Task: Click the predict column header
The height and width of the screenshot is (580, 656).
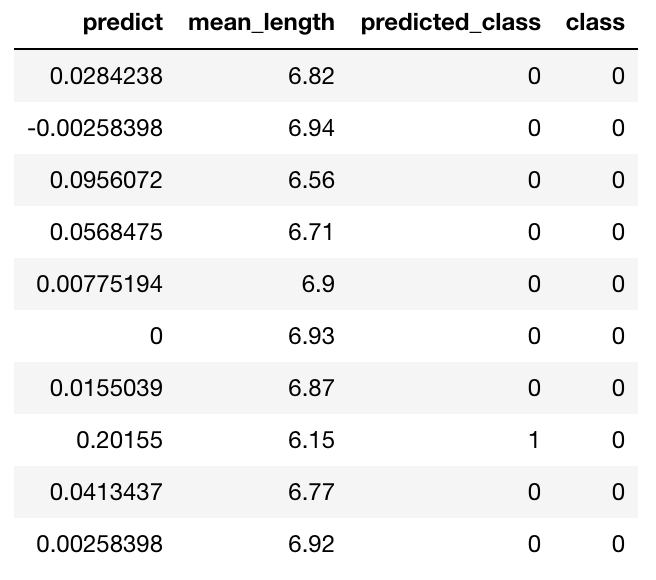Action: (123, 23)
